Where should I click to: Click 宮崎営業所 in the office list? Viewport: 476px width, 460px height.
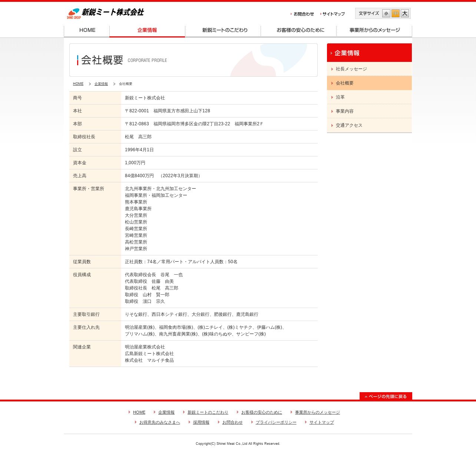point(136,235)
